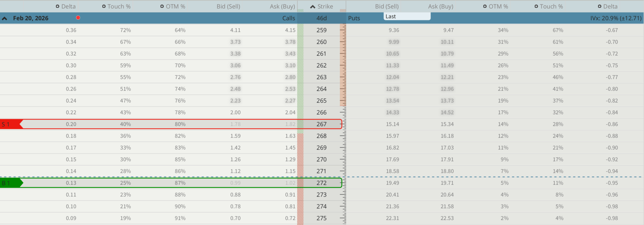Click the calls Bid (Sell) column header
Viewport: 644px width, 225px height.
click(x=228, y=6)
